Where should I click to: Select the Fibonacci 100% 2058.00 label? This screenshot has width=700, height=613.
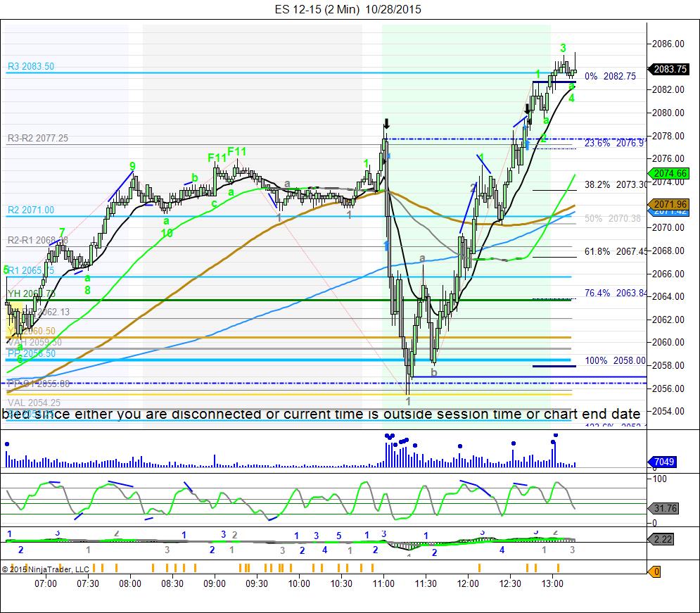(x=615, y=361)
